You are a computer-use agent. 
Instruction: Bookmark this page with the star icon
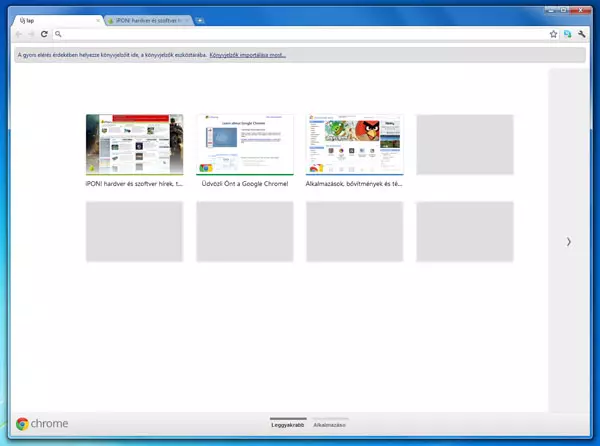(553, 34)
